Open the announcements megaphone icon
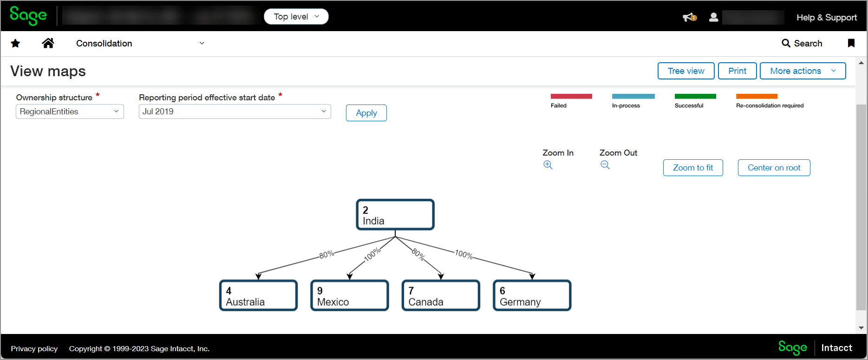868x360 pixels. 689,17
